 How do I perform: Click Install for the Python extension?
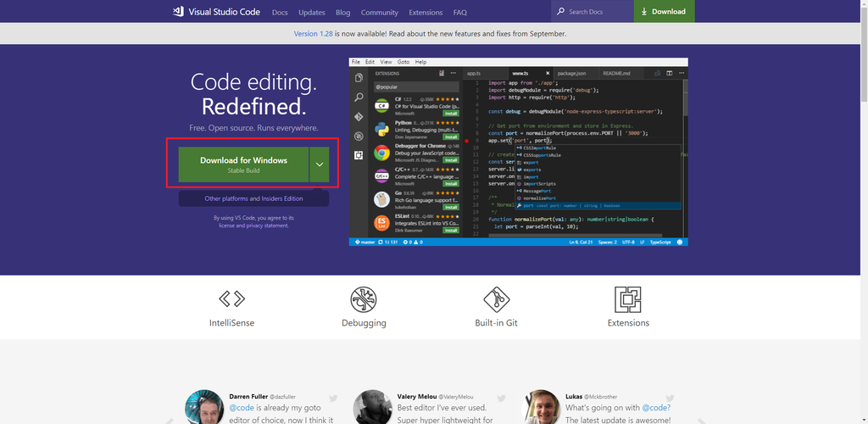[x=451, y=137]
